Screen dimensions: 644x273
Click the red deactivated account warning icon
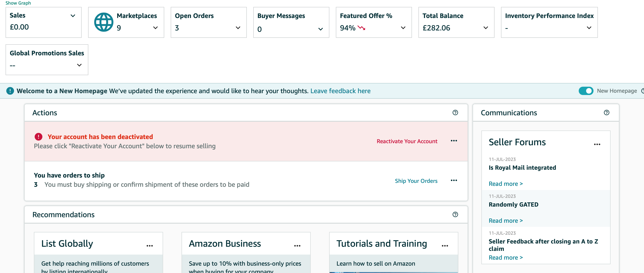coord(38,137)
